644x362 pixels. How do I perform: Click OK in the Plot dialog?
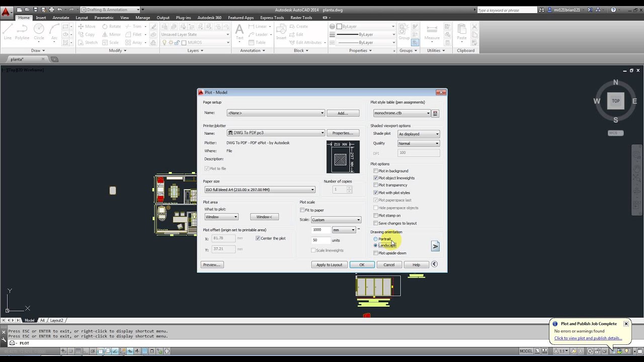coord(362,264)
